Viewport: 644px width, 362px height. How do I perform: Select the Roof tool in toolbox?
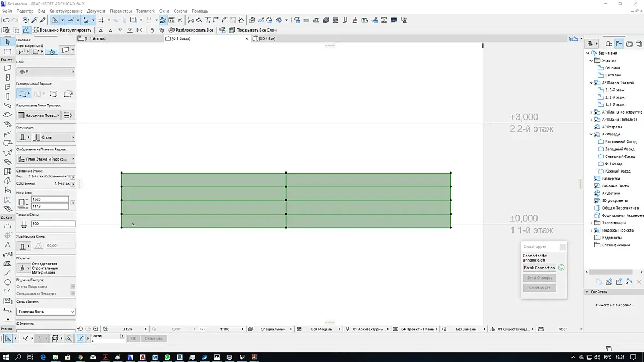coord(8,144)
